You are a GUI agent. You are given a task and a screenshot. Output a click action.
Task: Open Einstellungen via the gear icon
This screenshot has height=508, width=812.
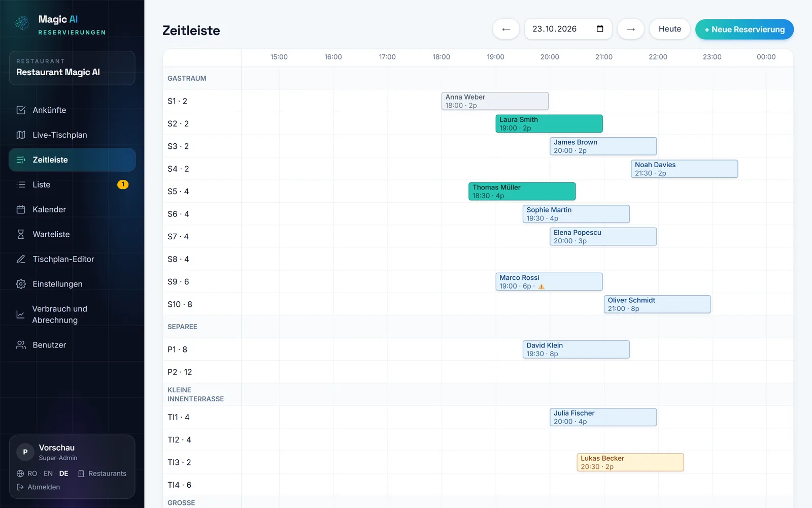21,284
